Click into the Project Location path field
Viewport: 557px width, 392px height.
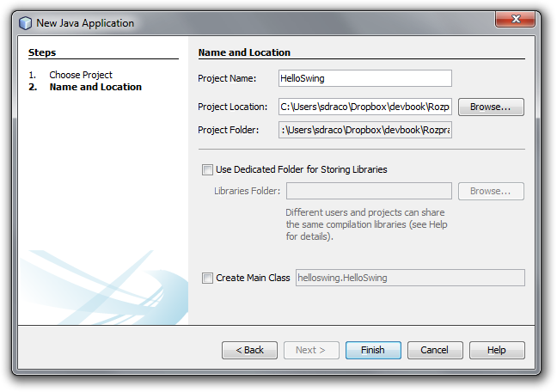click(x=365, y=107)
